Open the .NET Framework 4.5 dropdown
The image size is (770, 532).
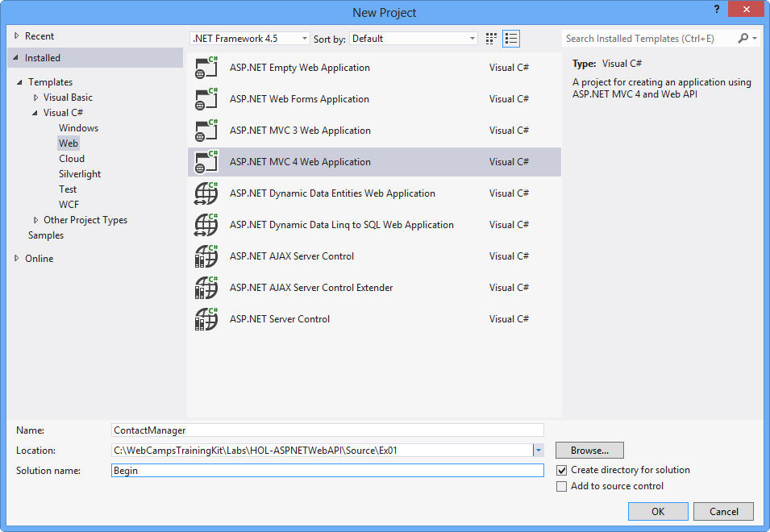tap(305, 38)
